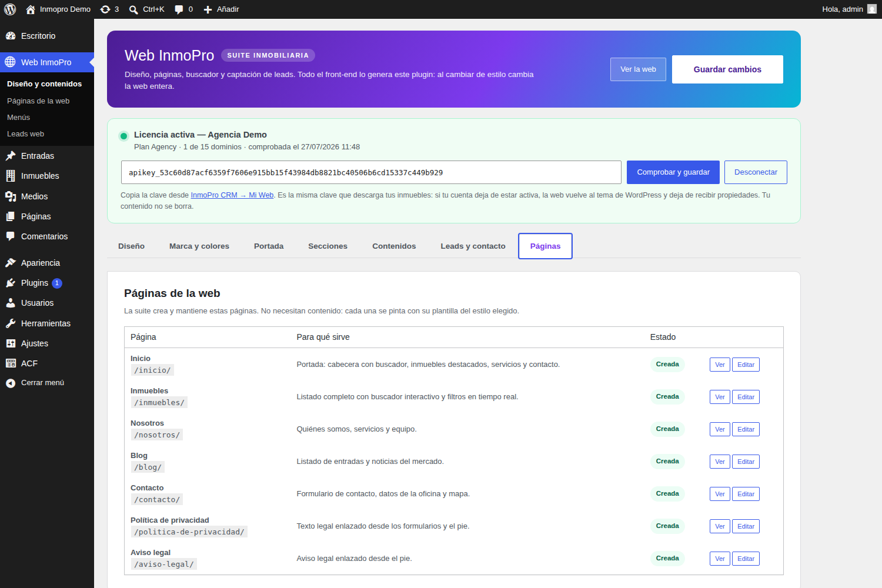Viewport: 882px width, 588px height.
Task: Click Ver for the Aviso legal page
Action: [x=720, y=559]
